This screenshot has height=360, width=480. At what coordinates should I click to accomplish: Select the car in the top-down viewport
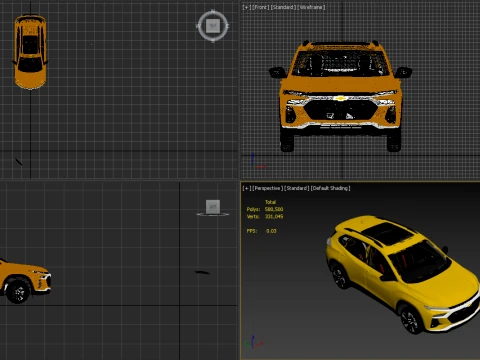(x=30, y=52)
